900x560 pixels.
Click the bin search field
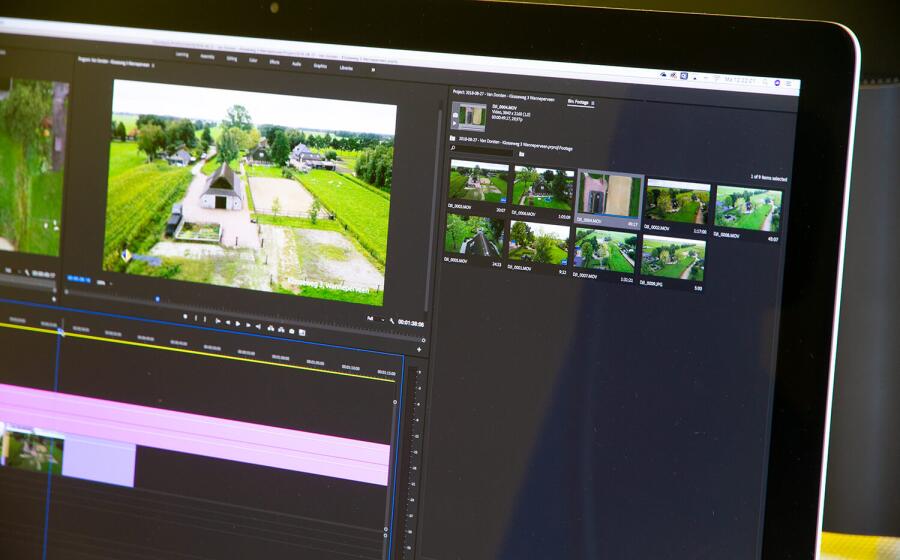[x=482, y=150]
